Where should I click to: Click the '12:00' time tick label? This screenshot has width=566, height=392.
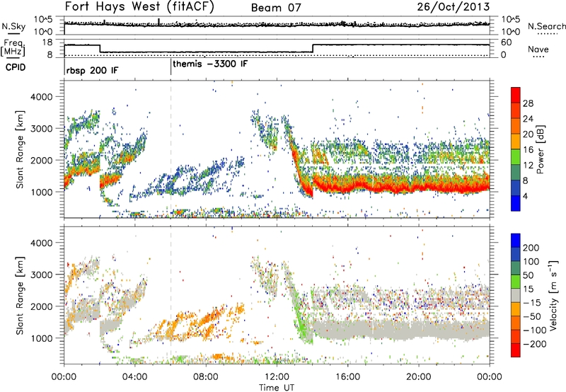(x=277, y=376)
